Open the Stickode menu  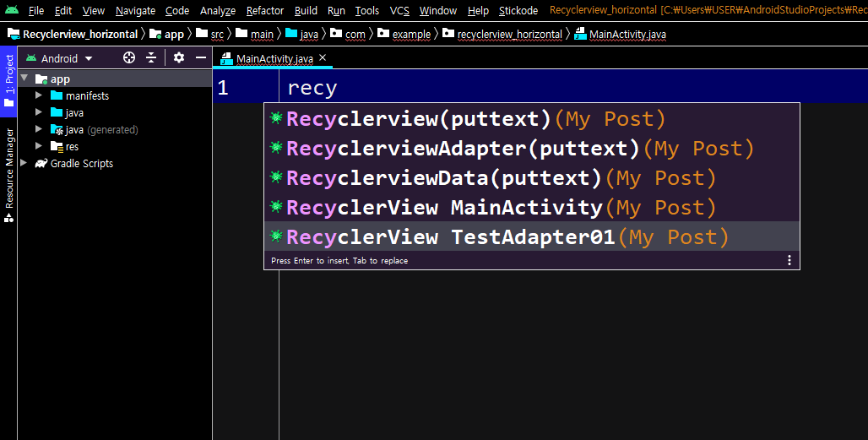(x=518, y=10)
